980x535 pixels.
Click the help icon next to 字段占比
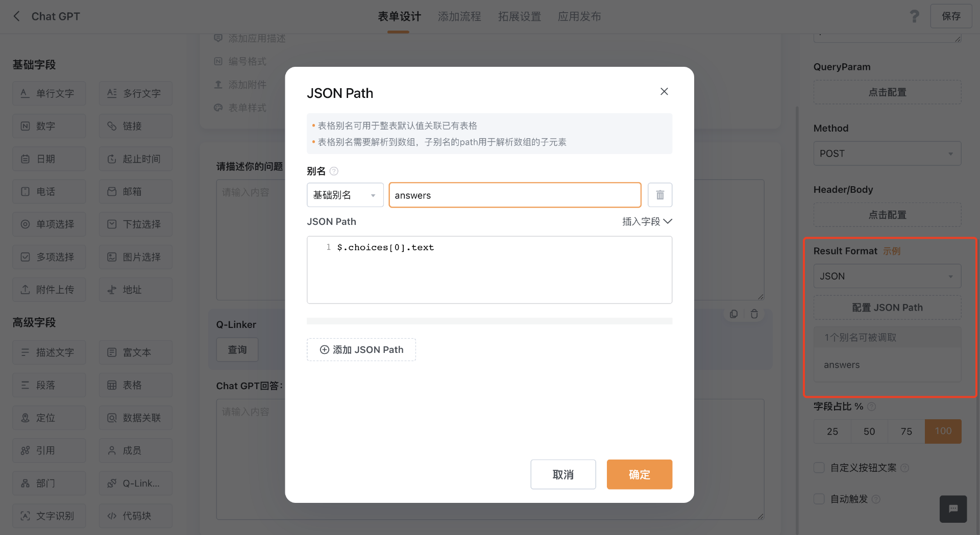tap(872, 406)
